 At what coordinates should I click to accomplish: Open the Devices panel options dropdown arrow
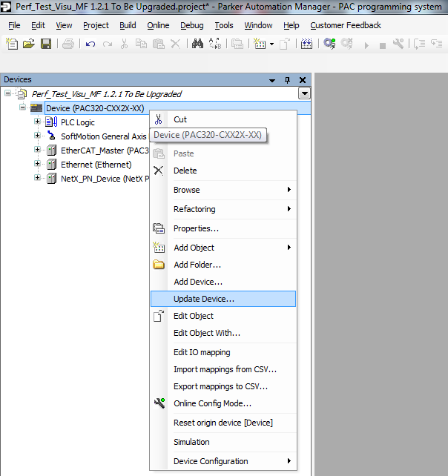tap(272, 80)
